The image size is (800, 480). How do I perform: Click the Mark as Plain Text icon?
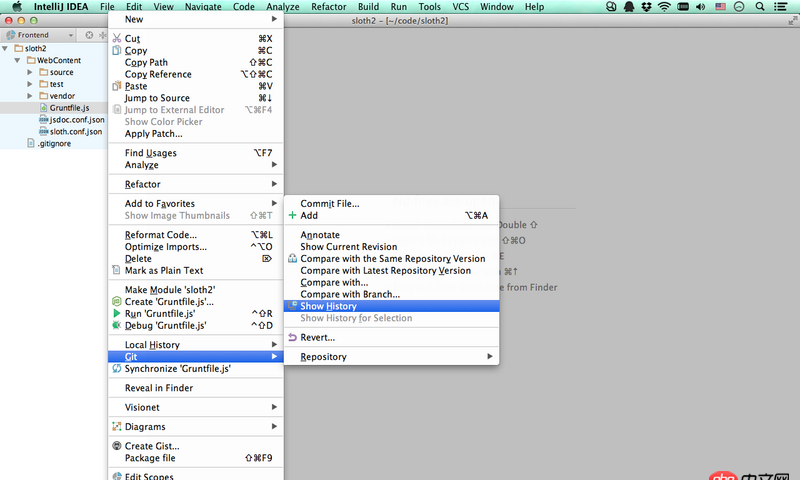coord(117,270)
